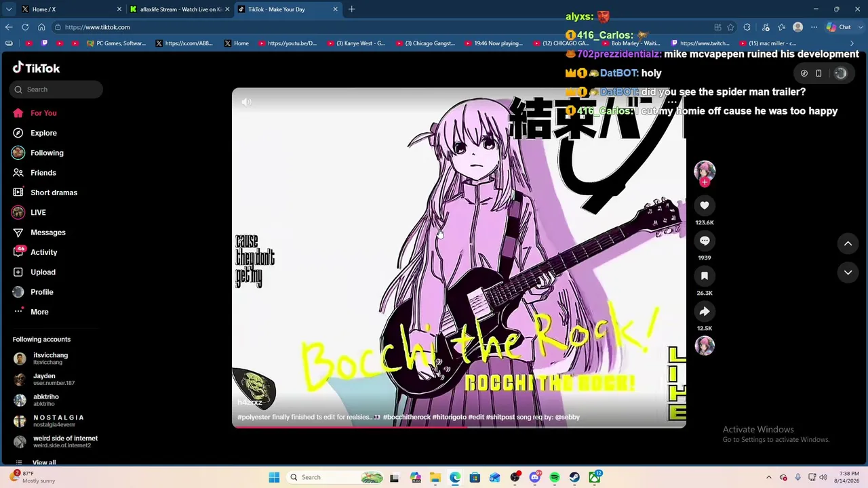
Task: Click the #bocchitherock hashtag
Action: [x=407, y=417]
